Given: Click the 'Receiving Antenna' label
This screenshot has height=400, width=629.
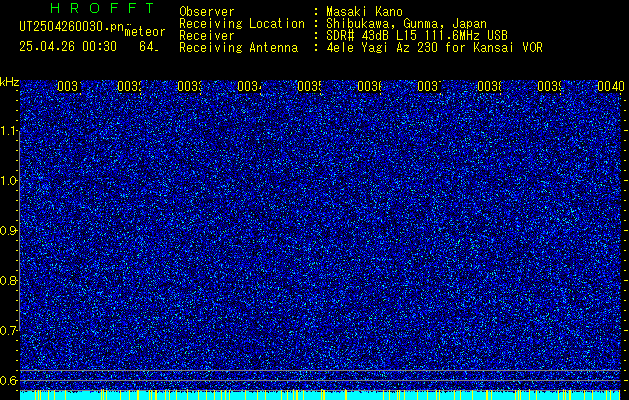Looking at the screenshot, I should (238, 48).
